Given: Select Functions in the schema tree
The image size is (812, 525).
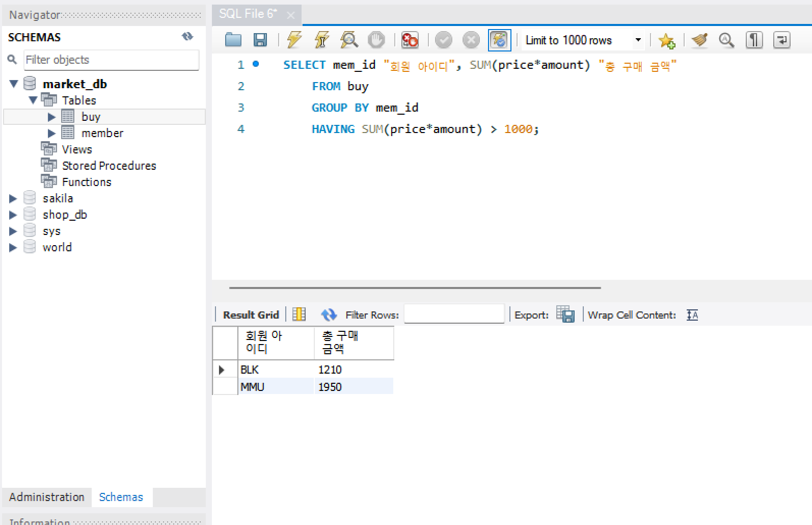Looking at the screenshot, I should [x=87, y=182].
